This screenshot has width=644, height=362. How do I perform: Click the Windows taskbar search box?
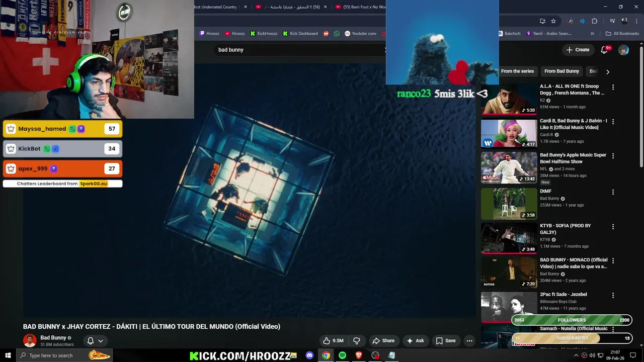click(64, 355)
